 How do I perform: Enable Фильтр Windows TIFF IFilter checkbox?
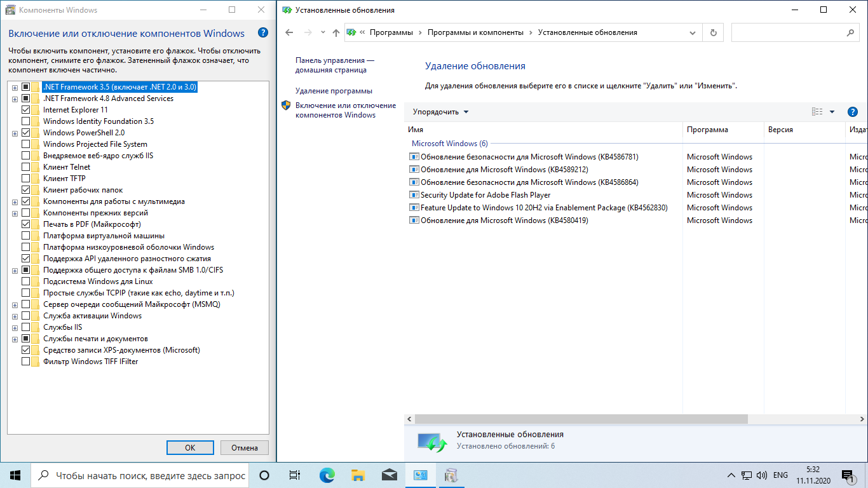pyautogui.click(x=25, y=362)
